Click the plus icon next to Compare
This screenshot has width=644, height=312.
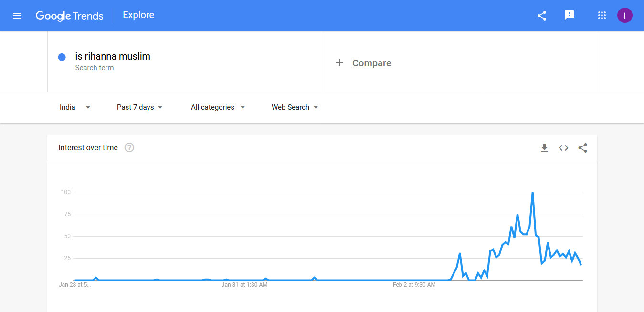[x=339, y=62]
